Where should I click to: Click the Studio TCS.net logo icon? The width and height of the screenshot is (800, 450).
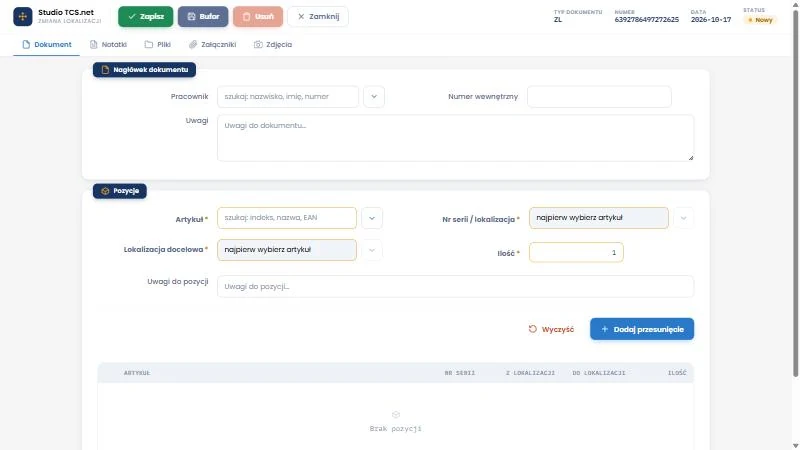[x=22, y=16]
